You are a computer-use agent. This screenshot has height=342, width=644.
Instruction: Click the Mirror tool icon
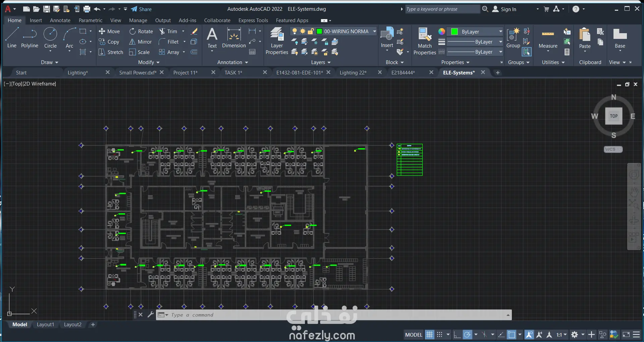[132, 42]
